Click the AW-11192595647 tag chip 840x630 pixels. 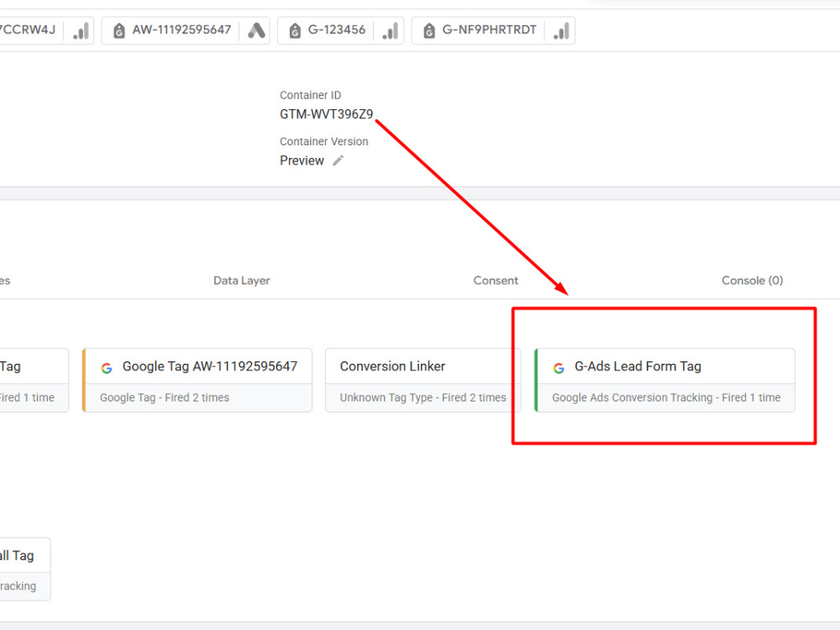point(186,30)
